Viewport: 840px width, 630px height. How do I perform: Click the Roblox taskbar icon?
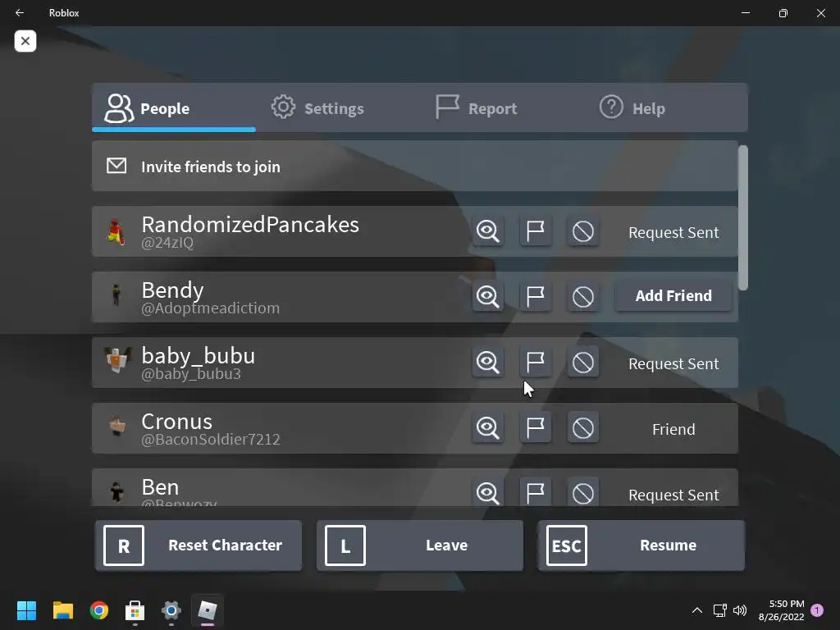[x=208, y=610]
